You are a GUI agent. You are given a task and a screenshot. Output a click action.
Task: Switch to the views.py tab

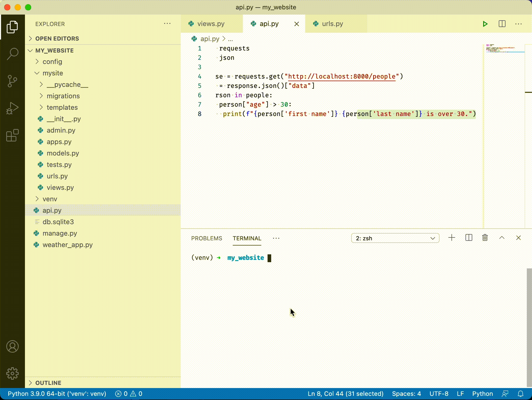tap(211, 24)
